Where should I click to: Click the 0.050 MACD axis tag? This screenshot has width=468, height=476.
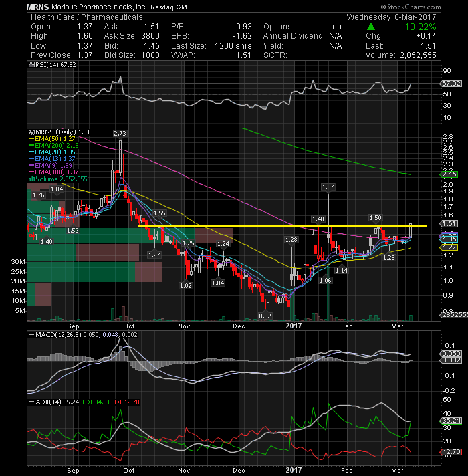451,354
